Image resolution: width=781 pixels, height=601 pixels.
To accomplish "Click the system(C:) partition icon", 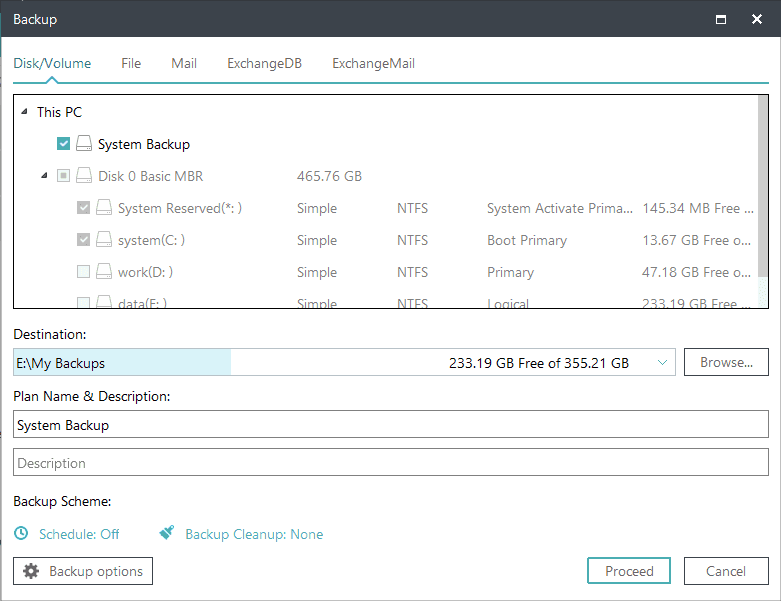I will click(104, 240).
